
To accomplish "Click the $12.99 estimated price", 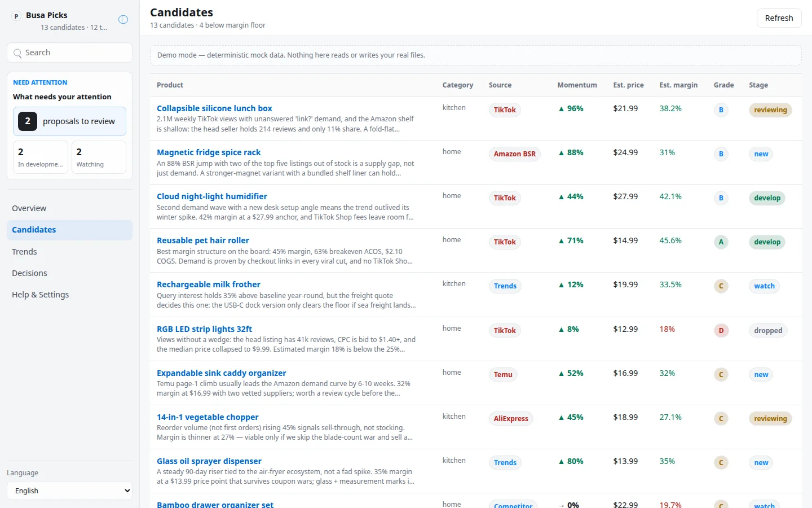I will point(625,329).
